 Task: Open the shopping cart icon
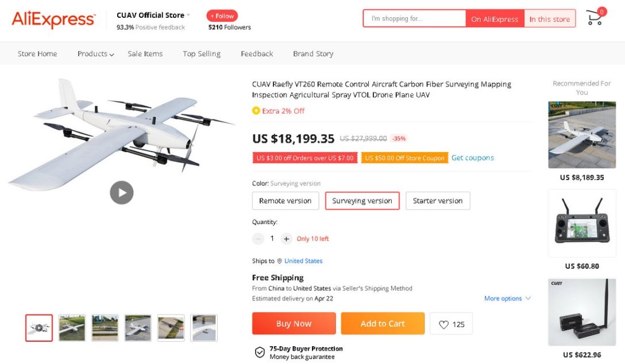tap(594, 18)
